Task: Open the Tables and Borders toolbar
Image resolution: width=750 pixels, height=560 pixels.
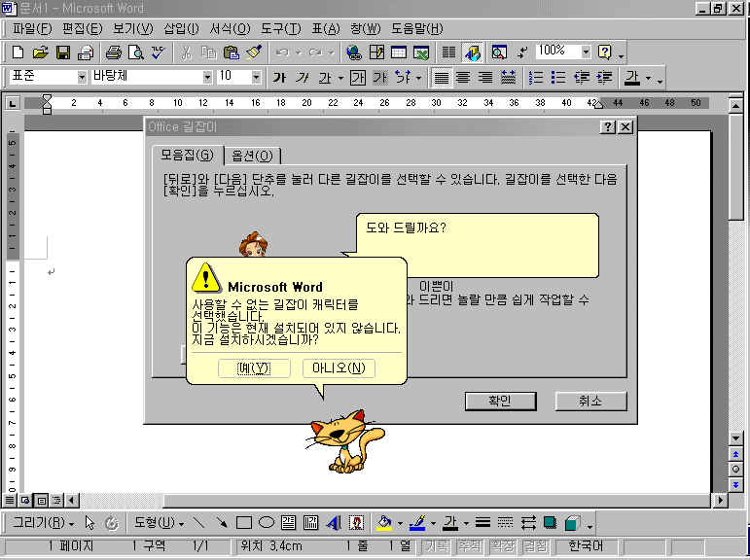Action: pos(376,52)
